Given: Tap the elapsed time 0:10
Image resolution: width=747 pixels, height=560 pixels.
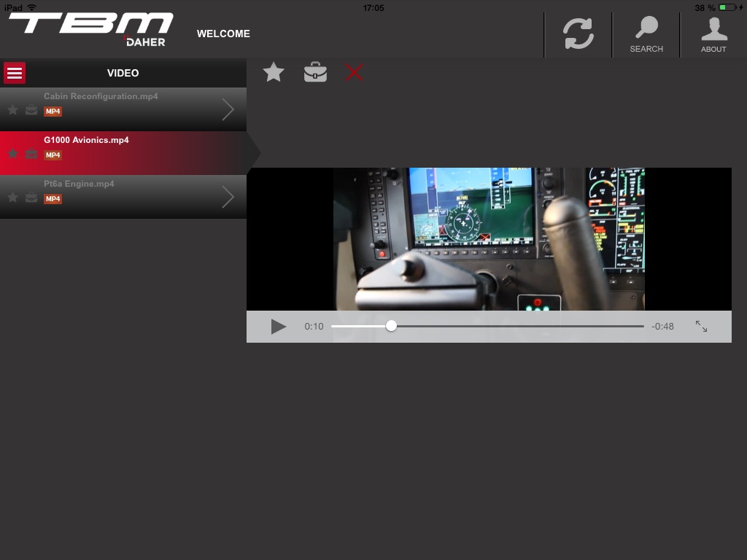Looking at the screenshot, I should click(x=314, y=326).
